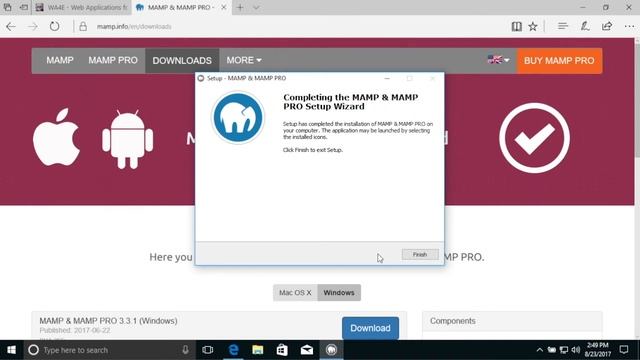Show hidden system tray icons
The width and height of the screenshot is (640, 360).
tap(540, 350)
